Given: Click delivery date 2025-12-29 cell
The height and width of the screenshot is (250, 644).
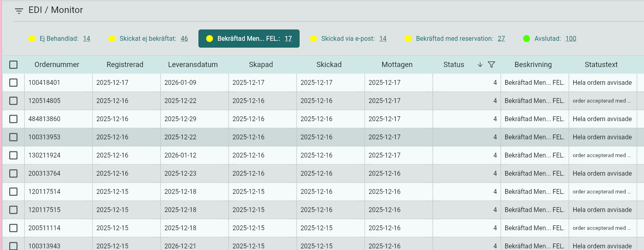Looking at the screenshot, I should 194,119.
